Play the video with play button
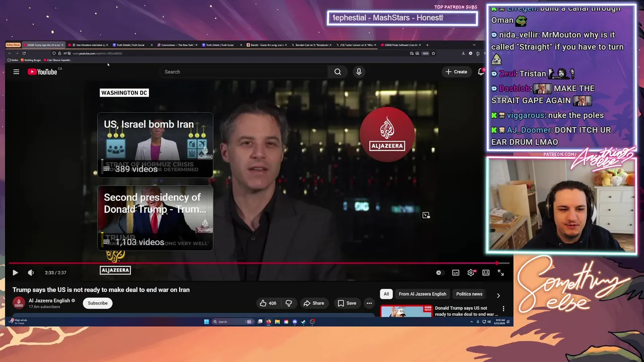This screenshot has width=644, height=362. tap(15, 273)
